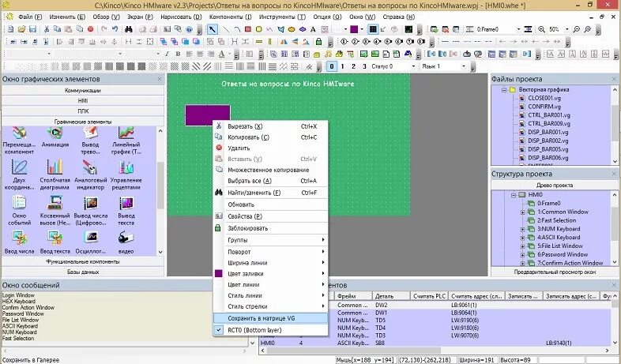
Task: Select the arrow pointer tool
Action: [213, 29]
